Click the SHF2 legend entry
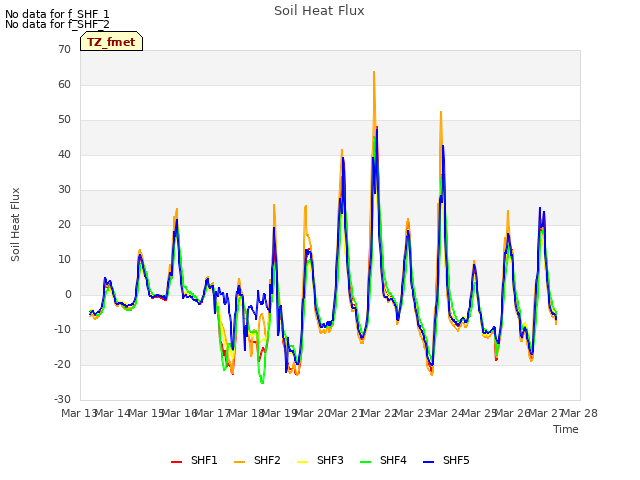640x480 pixels. (257, 460)
